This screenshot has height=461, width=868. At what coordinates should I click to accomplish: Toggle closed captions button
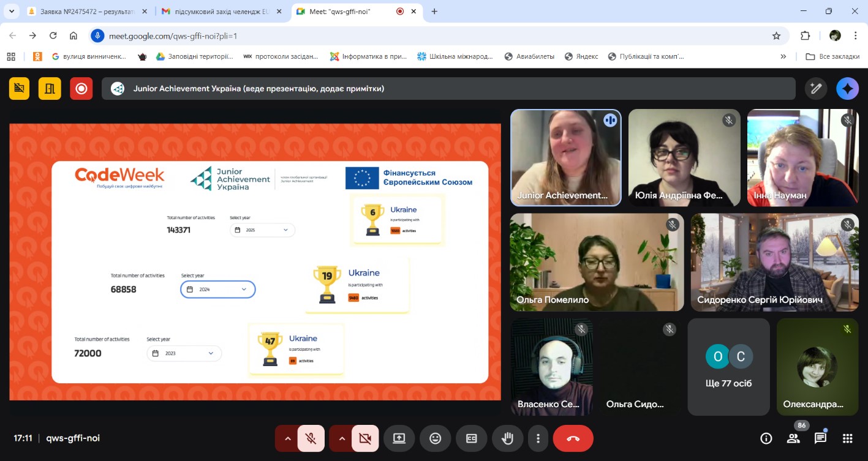click(x=471, y=438)
